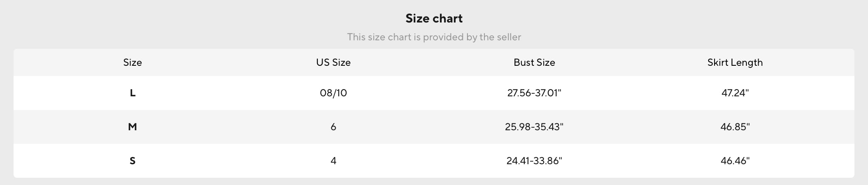Click the Size chart heading
868x185 pixels.
pos(434,18)
